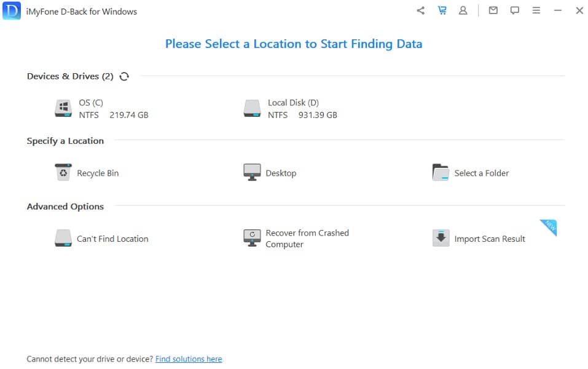Choose the 'OS (C)' drive label

[x=91, y=103]
